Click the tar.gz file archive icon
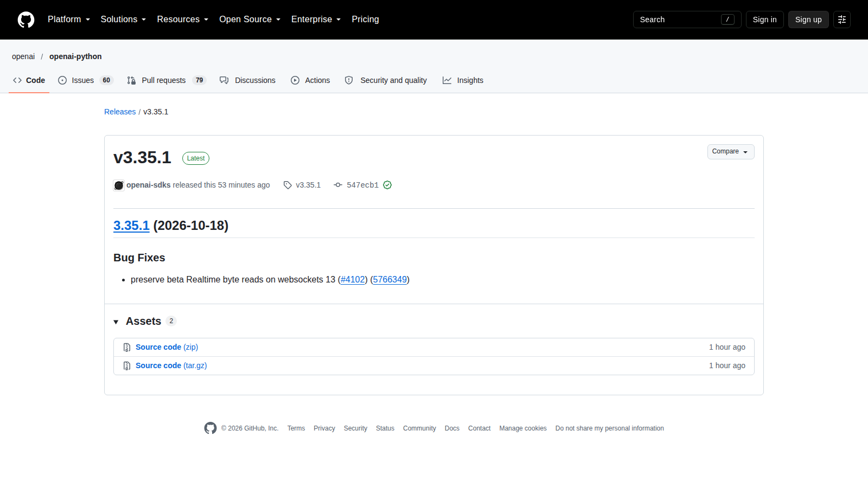Screen dimensions: 868x488 [127, 366]
